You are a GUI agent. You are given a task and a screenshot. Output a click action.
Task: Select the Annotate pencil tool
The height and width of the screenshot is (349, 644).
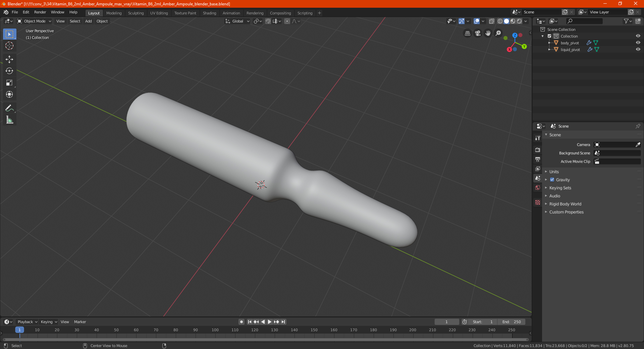click(x=9, y=108)
